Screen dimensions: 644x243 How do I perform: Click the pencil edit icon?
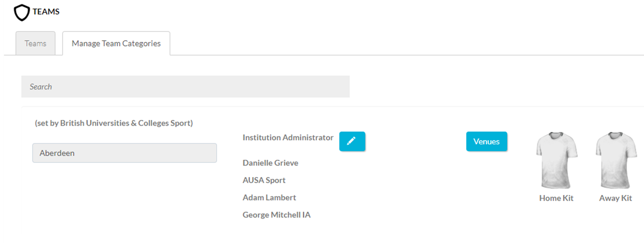pyautogui.click(x=352, y=141)
